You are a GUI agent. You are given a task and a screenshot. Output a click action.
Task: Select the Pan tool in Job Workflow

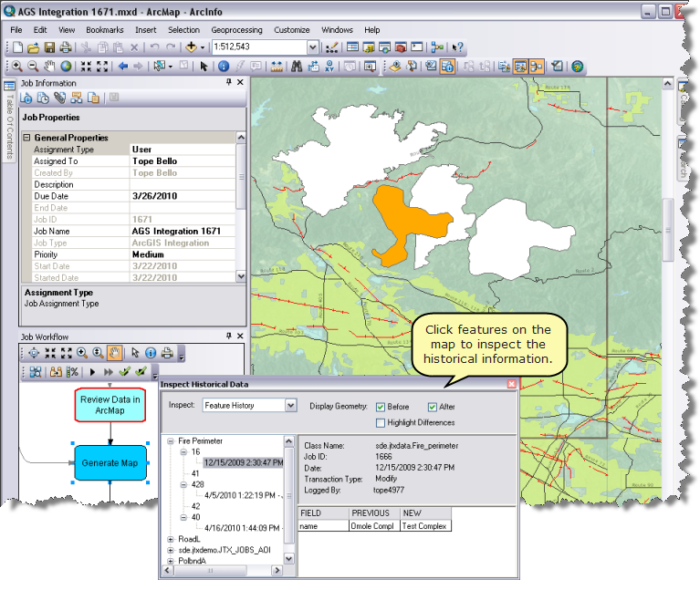[114, 353]
